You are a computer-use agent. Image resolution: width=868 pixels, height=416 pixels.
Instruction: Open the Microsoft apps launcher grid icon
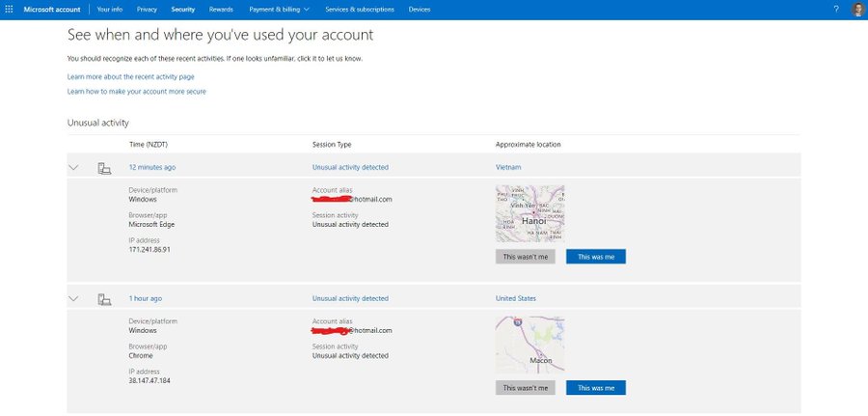pos(10,9)
